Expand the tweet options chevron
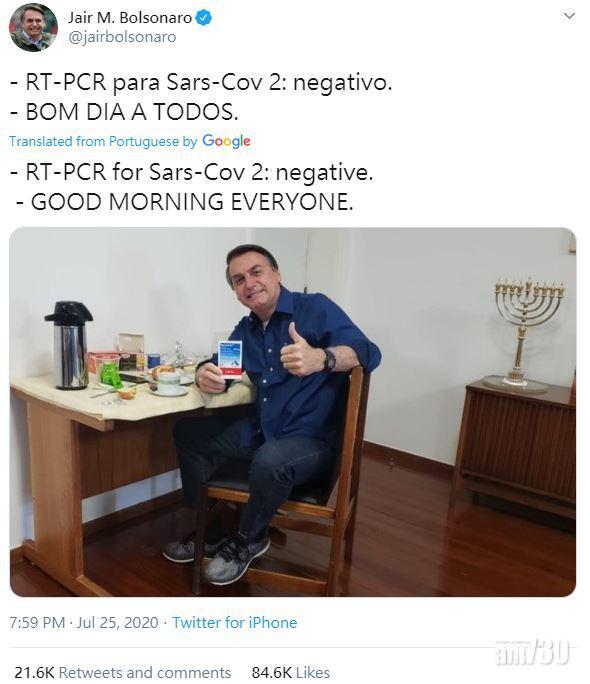Screen dimensions: 590x684 tap(569, 16)
